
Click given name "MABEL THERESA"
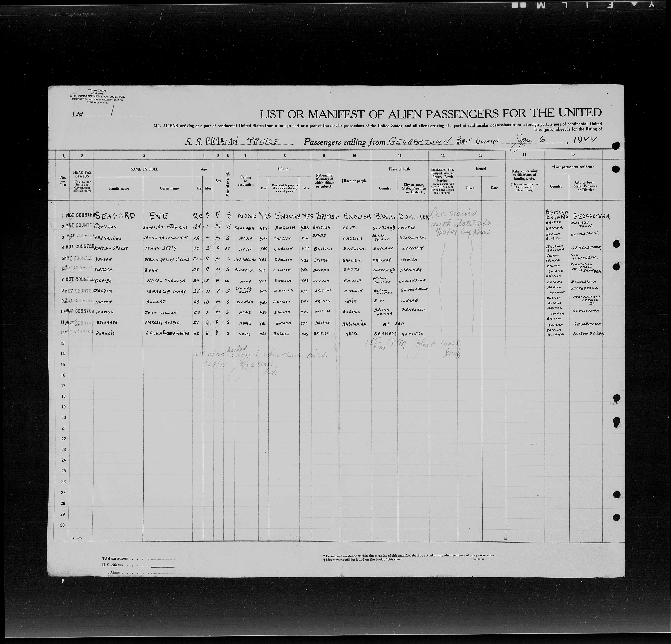[x=166, y=281]
